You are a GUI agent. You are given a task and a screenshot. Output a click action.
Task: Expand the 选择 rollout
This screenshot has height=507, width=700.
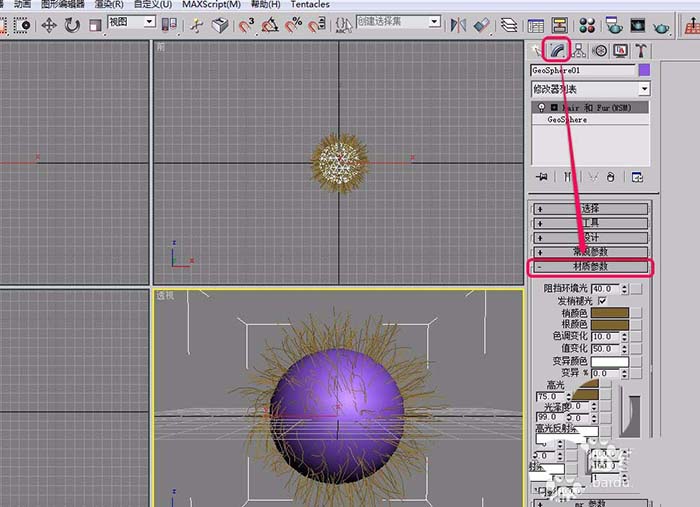tap(590, 209)
